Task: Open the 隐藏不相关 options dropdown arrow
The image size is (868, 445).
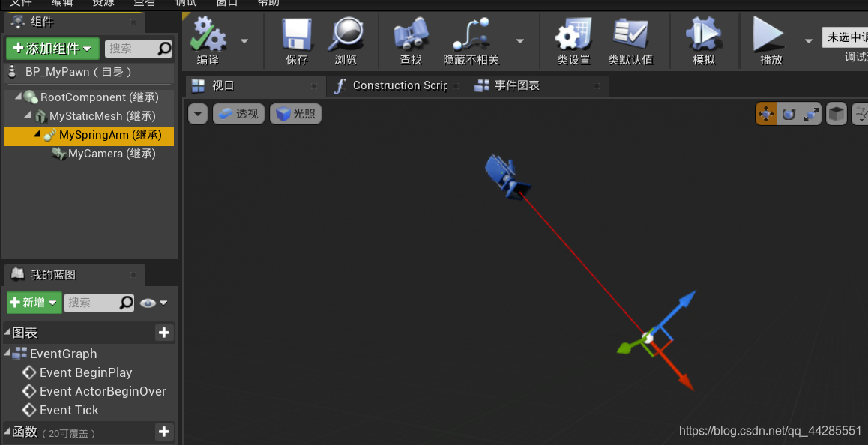Action: pyautogui.click(x=519, y=41)
